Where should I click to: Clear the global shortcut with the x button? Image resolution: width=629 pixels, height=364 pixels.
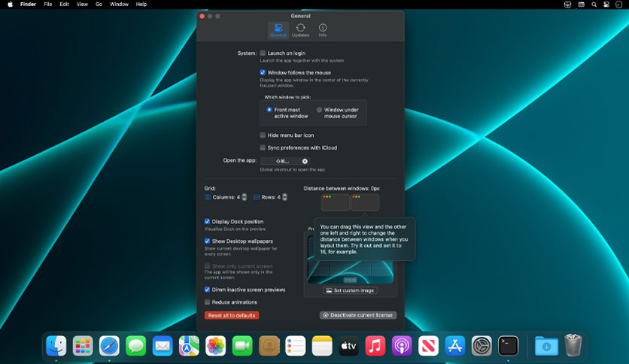[x=305, y=161]
